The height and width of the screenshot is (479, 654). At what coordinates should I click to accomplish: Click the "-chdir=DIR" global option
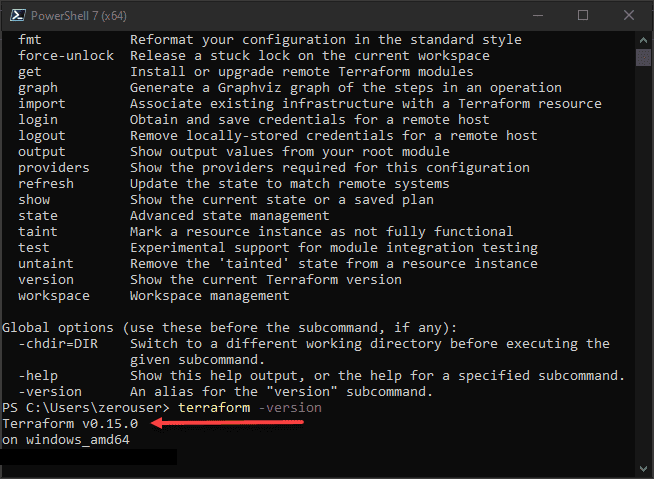pos(58,344)
